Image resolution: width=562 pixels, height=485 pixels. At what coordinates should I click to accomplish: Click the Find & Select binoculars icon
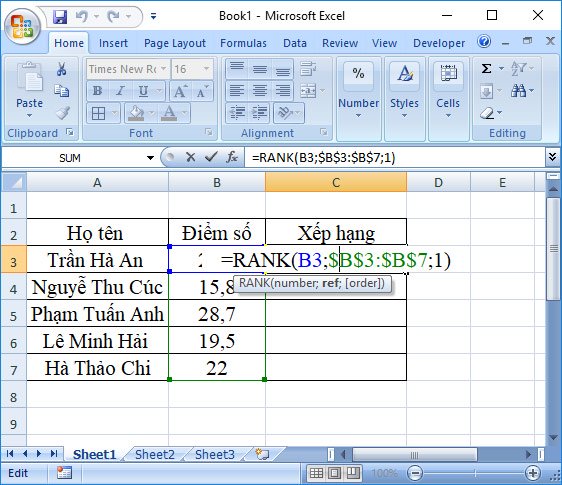[x=518, y=91]
